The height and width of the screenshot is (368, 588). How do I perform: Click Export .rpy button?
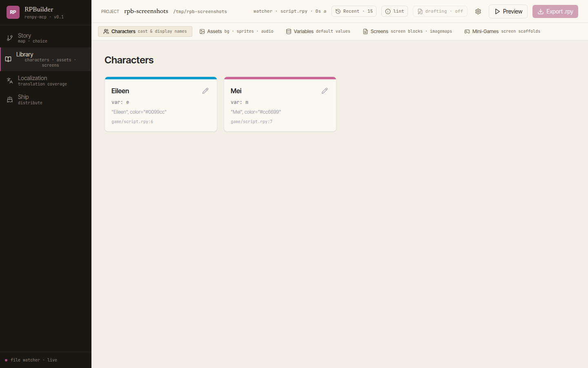tap(555, 11)
